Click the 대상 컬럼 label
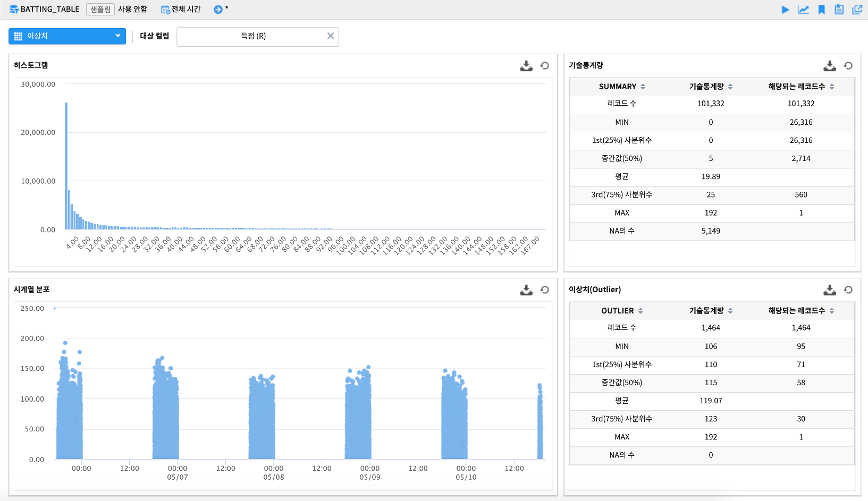The width and height of the screenshot is (868, 501). point(155,36)
